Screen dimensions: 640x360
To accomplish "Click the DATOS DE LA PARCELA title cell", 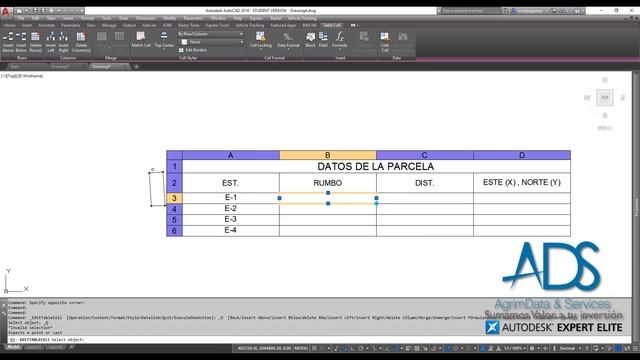I will [x=376, y=166].
